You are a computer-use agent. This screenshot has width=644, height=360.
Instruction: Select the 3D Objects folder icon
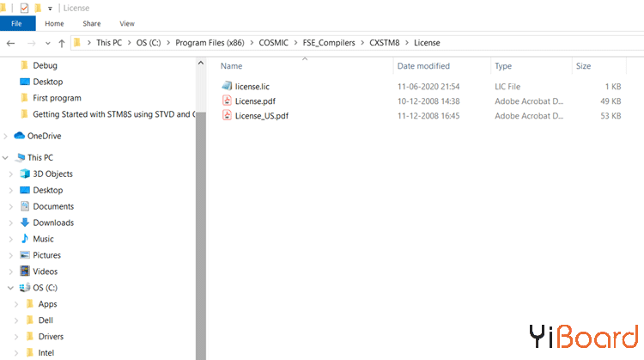click(x=25, y=174)
